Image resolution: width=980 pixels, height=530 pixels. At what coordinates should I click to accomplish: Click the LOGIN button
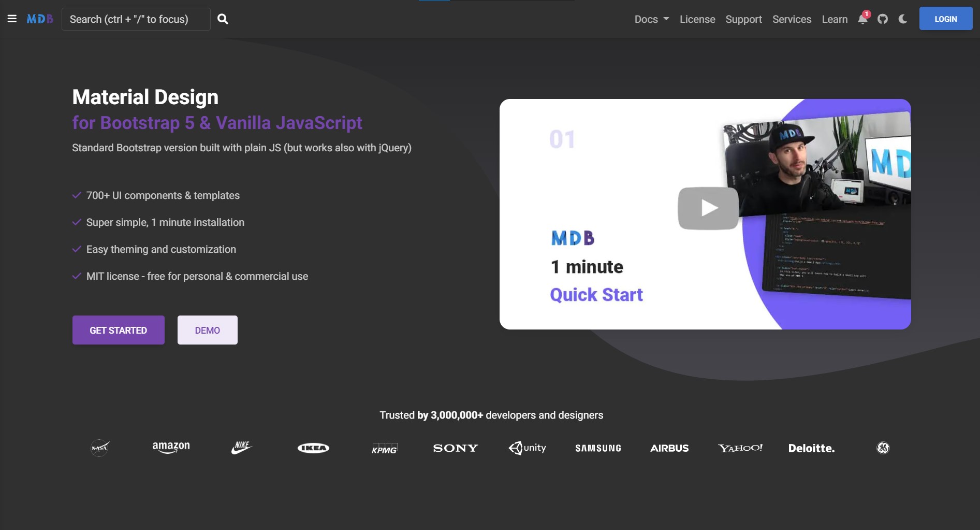click(x=946, y=19)
